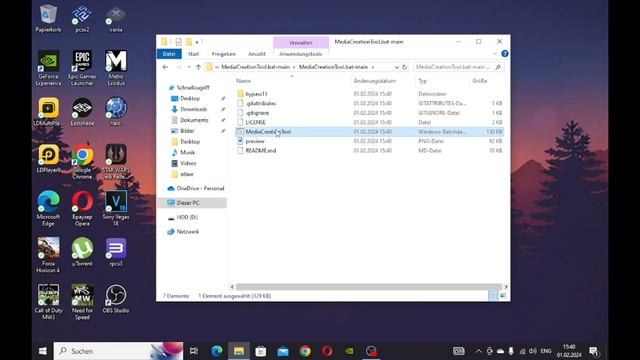640x360 pixels.
Task: Click the Windows taskbar Suchen search box
Action: (x=118, y=351)
